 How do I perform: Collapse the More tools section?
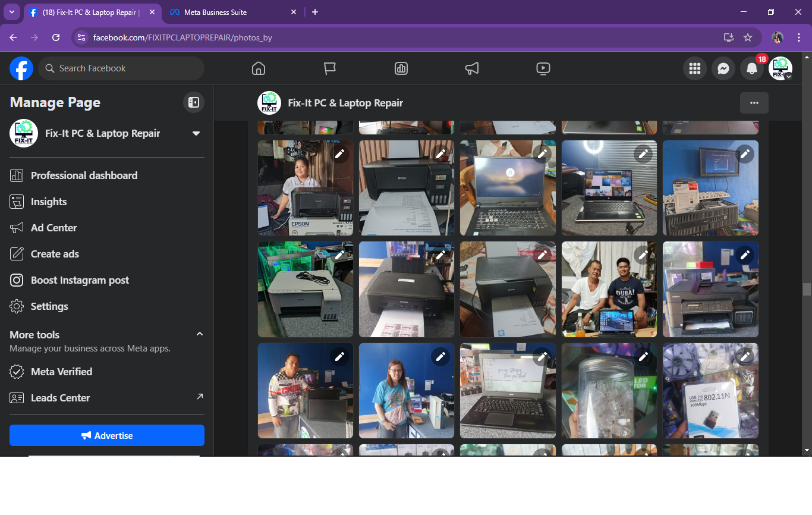(200, 334)
